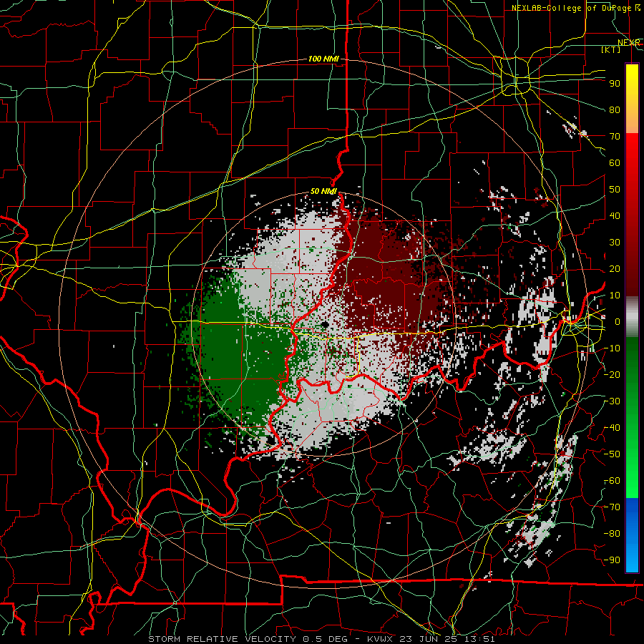Click the 90 value on the velocity scale
Viewport: 644px width, 644px height.
click(615, 84)
